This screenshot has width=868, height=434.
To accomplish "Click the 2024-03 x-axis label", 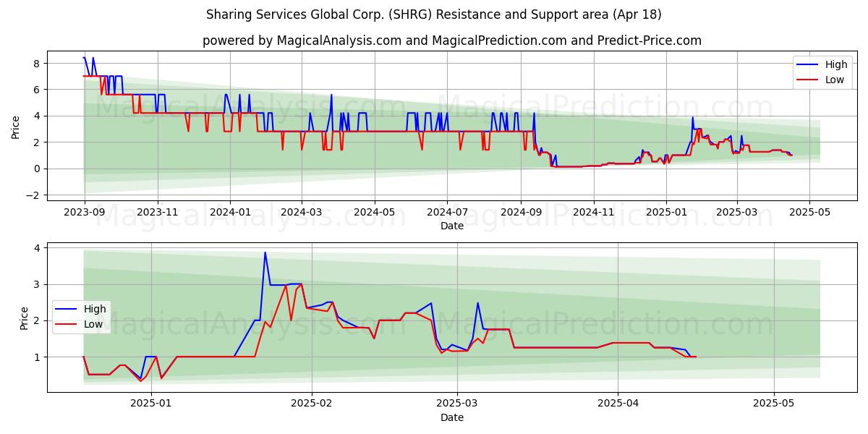I will point(301,214).
